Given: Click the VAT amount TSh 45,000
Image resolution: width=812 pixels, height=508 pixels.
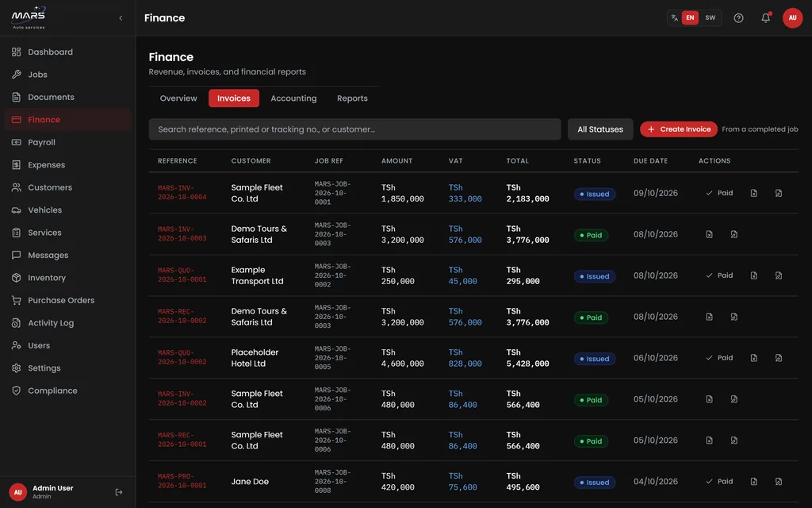Looking at the screenshot, I should [462, 275].
